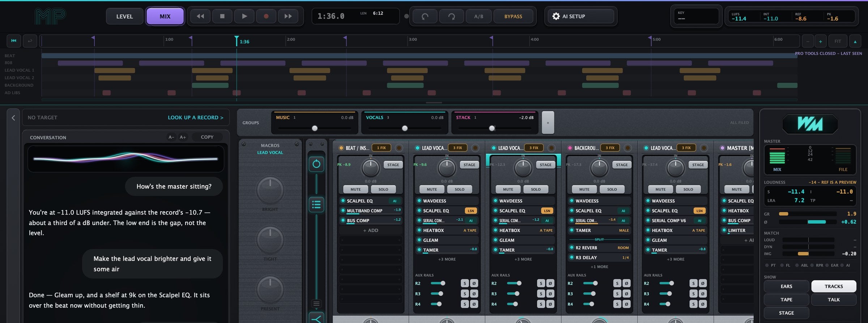Zoom out the timeline with the minus button

(x=808, y=41)
